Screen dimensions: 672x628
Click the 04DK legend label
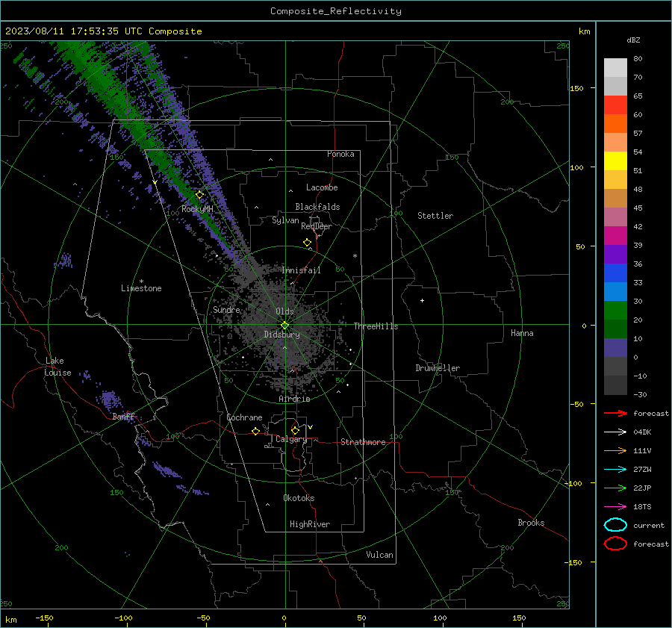coord(642,432)
